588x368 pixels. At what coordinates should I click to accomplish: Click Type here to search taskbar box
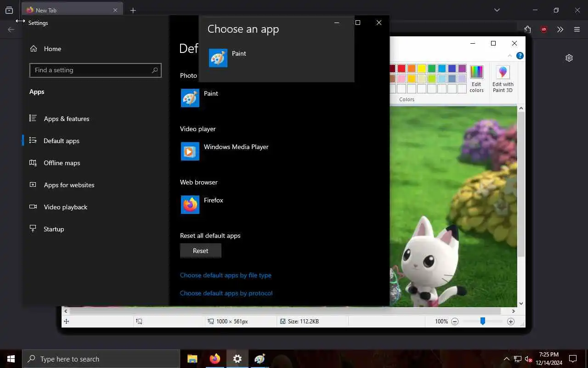[x=101, y=359]
